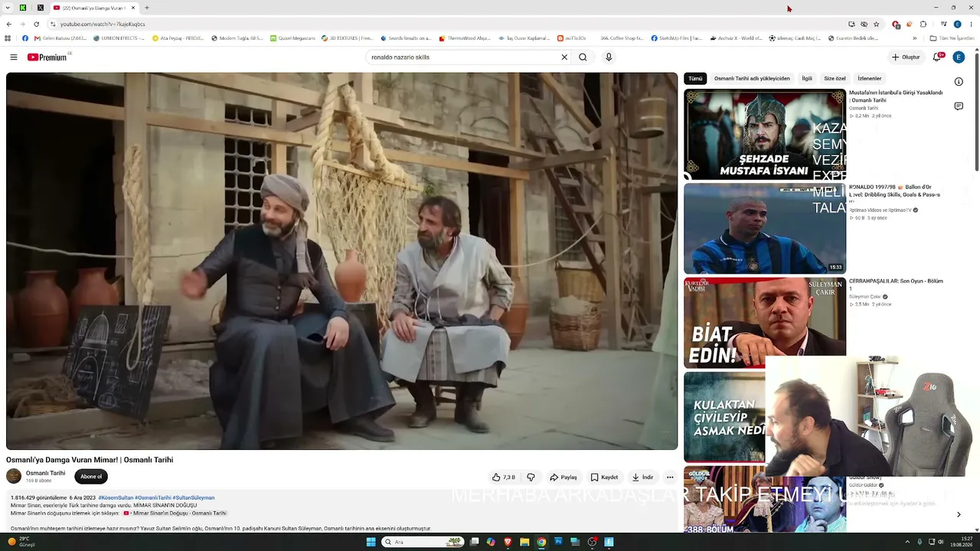Open the #KösemSultan hashtag link
This screenshot has width=980, height=551.
pyautogui.click(x=116, y=498)
